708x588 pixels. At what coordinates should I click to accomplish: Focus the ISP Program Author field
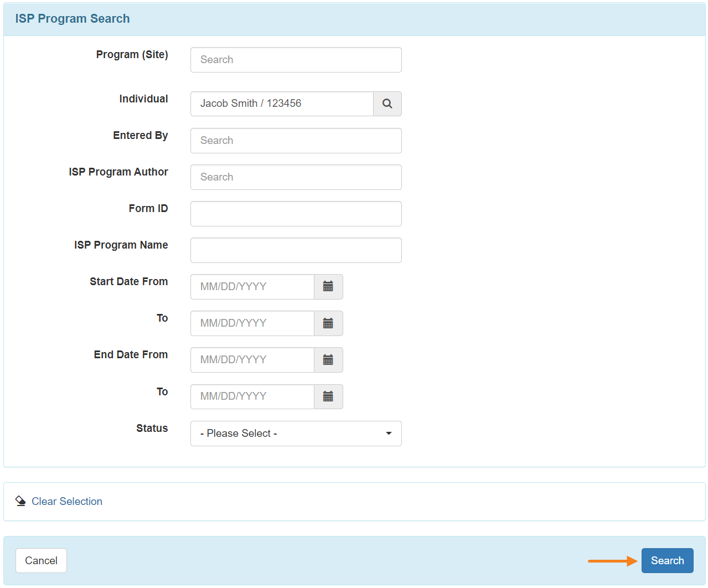tap(296, 177)
